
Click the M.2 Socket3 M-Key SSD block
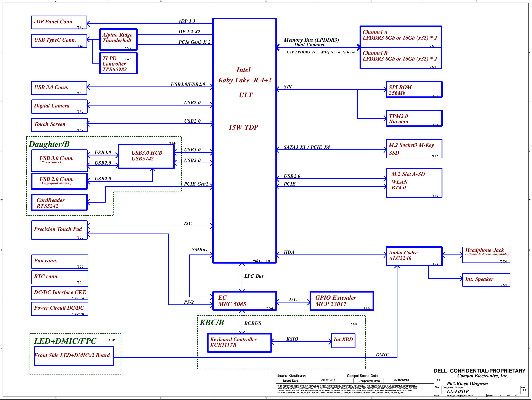pos(414,149)
